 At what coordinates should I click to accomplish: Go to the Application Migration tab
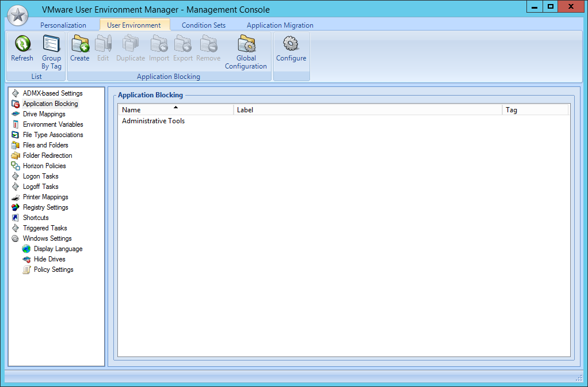click(280, 25)
